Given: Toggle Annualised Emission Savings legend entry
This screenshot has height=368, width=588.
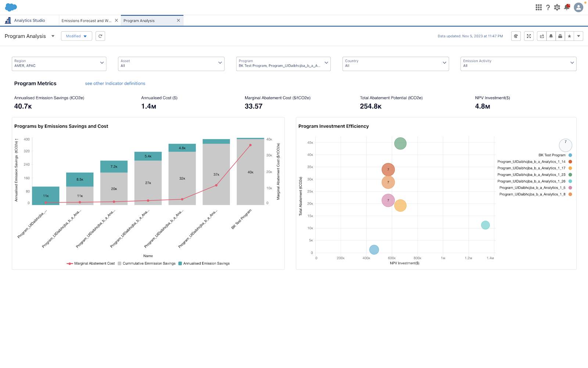Looking at the screenshot, I should tap(204, 263).
